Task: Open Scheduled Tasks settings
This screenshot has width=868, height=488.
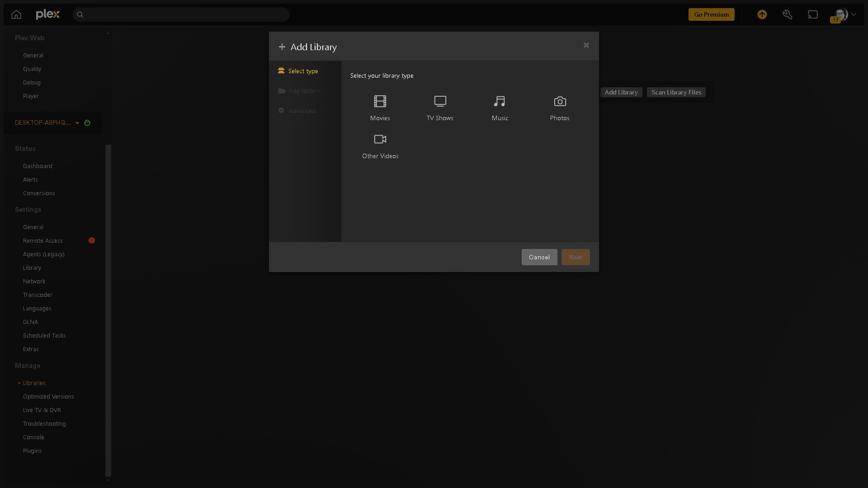Action: pyautogui.click(x=44, y=335)
